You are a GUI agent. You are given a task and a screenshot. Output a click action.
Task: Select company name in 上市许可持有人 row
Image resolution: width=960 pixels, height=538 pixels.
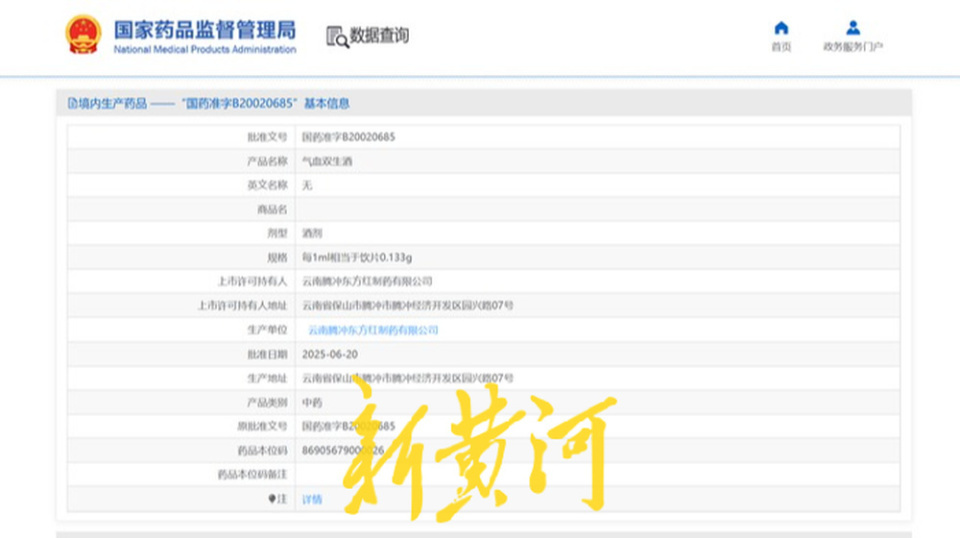pyautogui.click(x=367, y=282)
